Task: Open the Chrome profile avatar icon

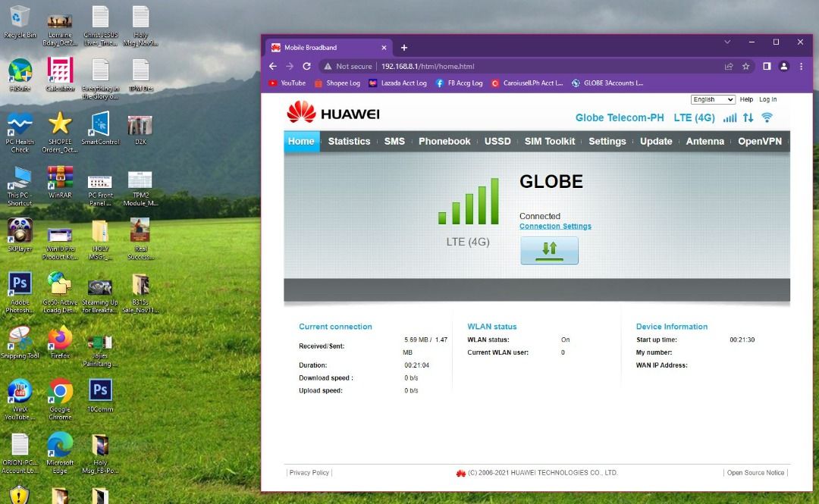Action: pyautogui.click(x=784, y=66)
